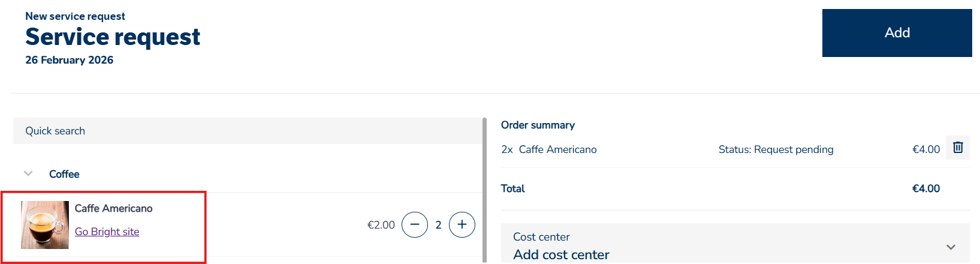Increase Caffe Americano quantity with plus
The height and width of the screenshot is (264, 980).
click(462, 225)
